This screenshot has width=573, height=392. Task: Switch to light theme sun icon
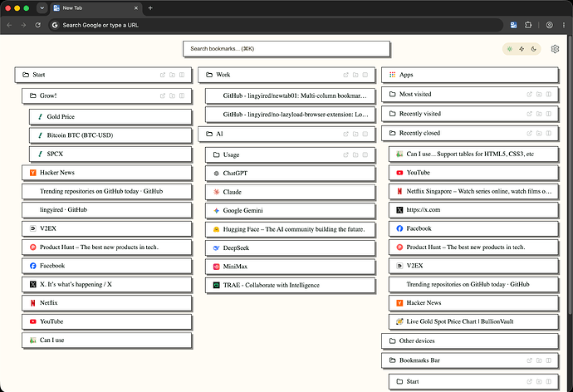pos(509,49)
